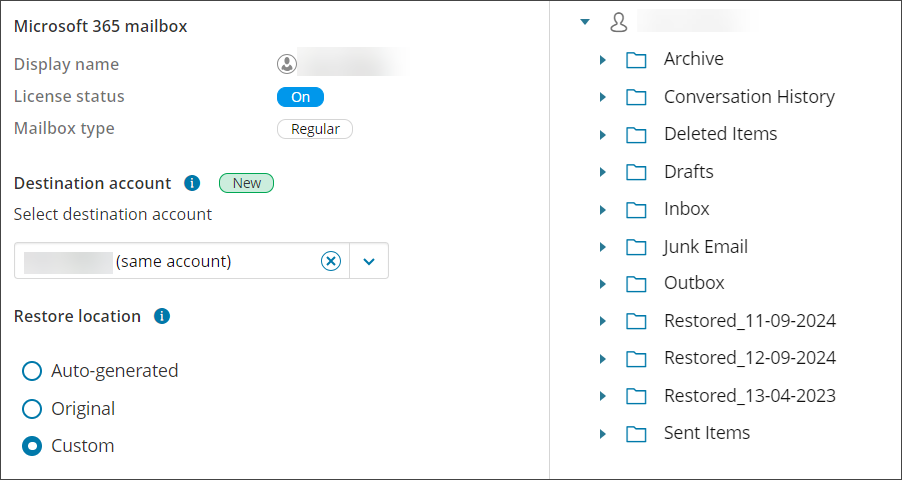Expand the Conversation History folder
The image size is (902, 480).
pyautogui.click(x=603, y=97)
